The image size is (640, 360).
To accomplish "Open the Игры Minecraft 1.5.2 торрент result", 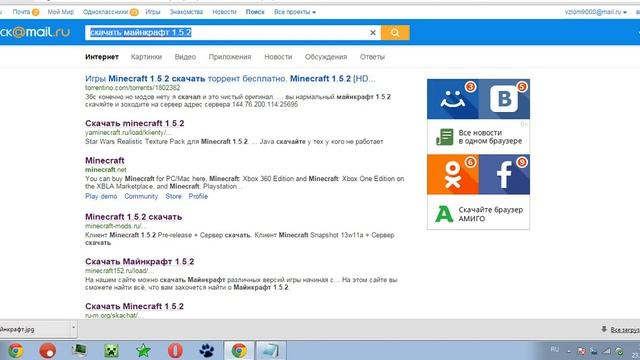I will pos(230,78).
